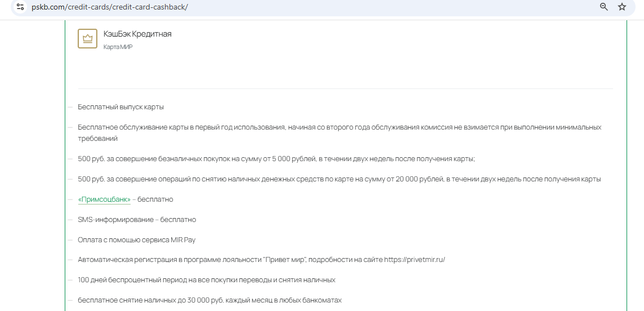
Task: Click the "Бесплатный выпуск карты" line
Action: (120, 107)
